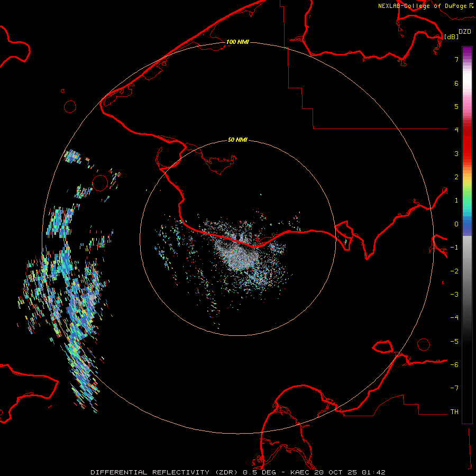Viewport: 476px width, 476px height.
Task: Click the DZD product label
Action: click(465, 32)
